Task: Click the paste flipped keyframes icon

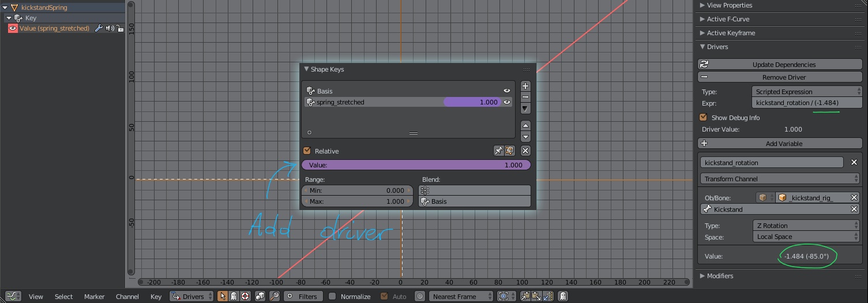Action: tap(547, 296)
